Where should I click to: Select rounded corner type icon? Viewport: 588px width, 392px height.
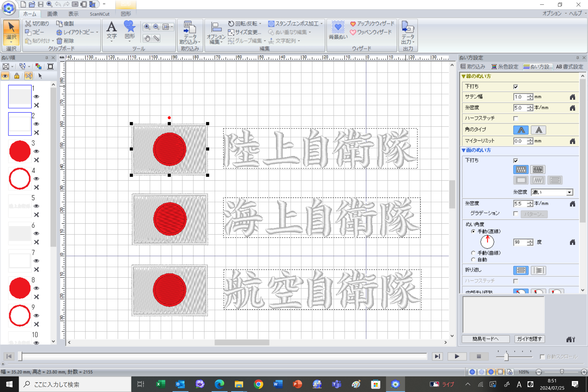point(521,130)
